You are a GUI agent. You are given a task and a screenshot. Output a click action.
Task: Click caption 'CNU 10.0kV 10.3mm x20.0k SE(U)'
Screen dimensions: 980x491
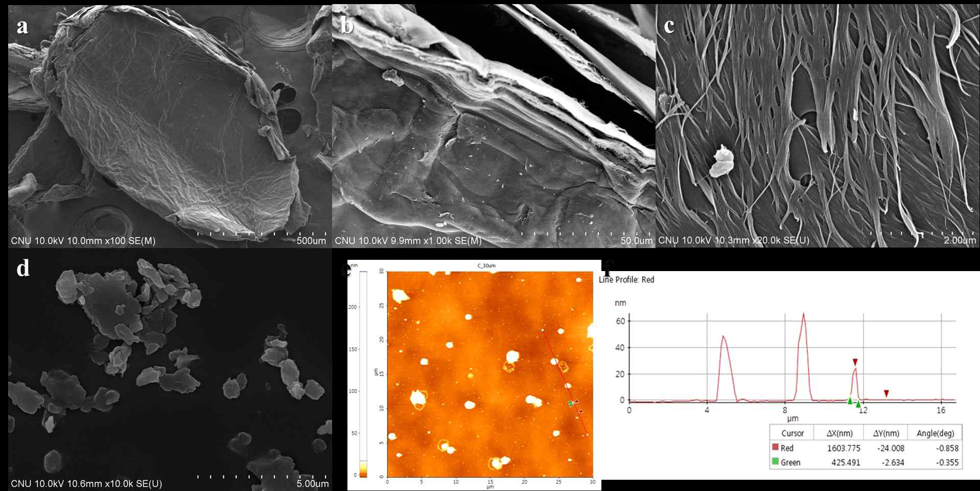[x=734, y=240]
